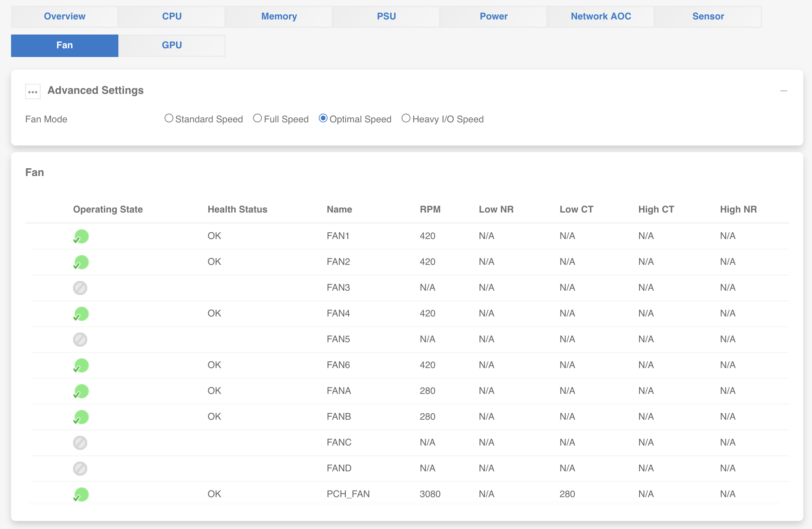Click FAN2's green status check icon
The width and height of the screenshot is (812, 529).
(x=80, y=262)
